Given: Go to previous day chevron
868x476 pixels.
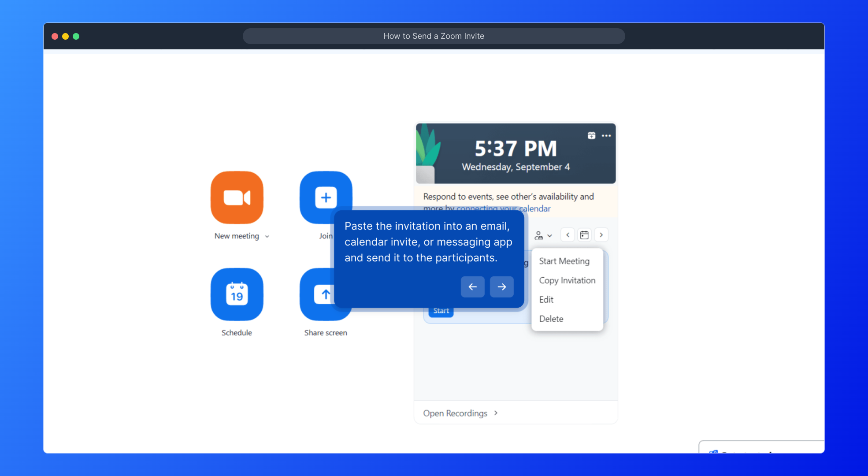Looking at the screenshot, I should tap(568, 235).
